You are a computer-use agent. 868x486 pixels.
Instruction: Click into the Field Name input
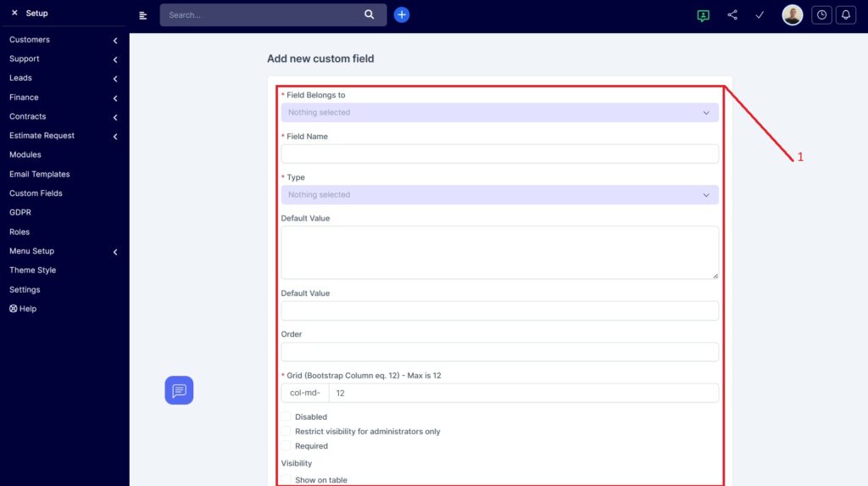499,154
